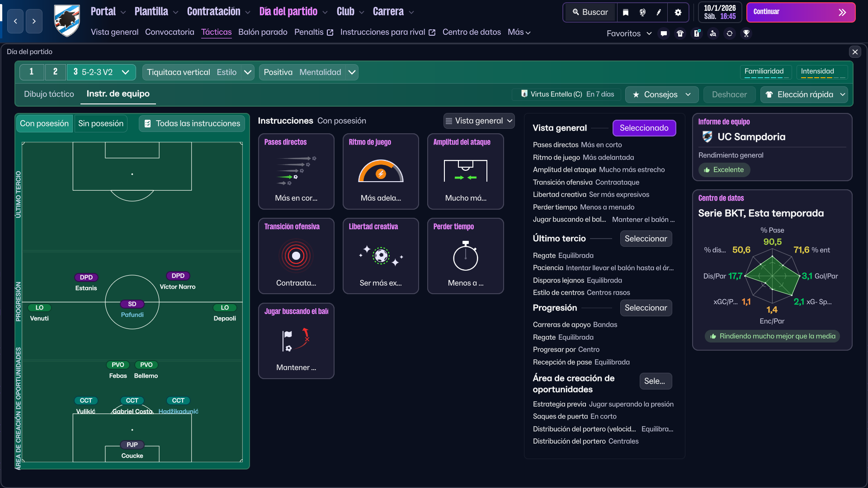Click the shirt shortcut icon in favorites
868x488 pixels.
(x=680, y=33)
